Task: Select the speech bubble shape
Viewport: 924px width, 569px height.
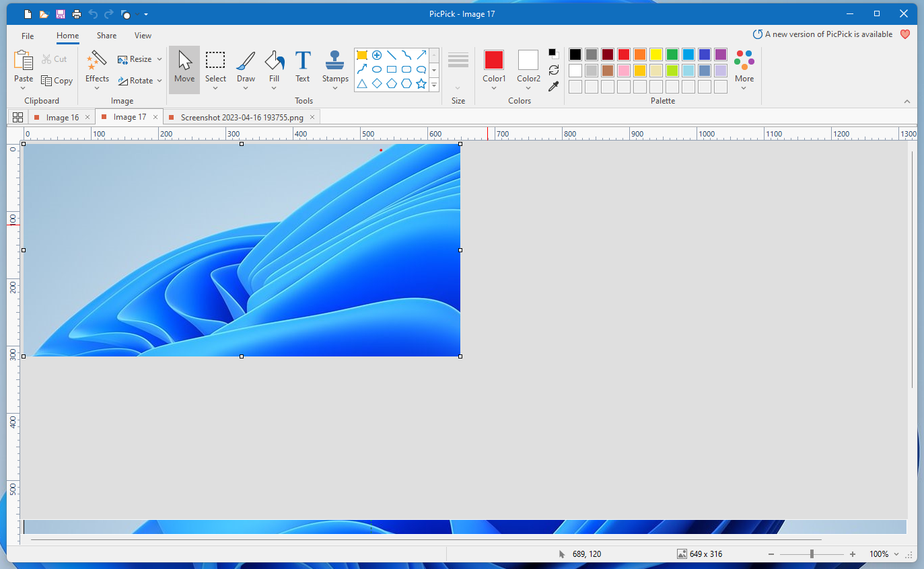Action: pyautogui.click(x=421, y=69)
